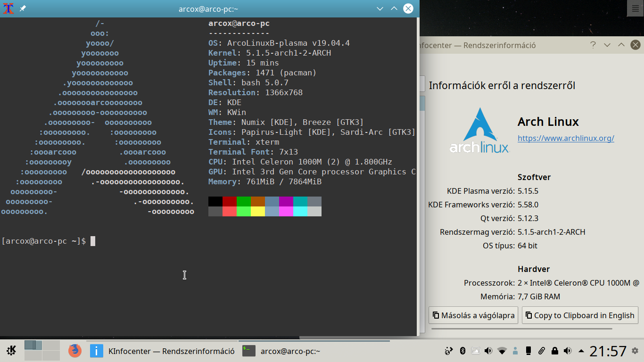This screenshot has height=362, width=644.
Task: Click the 'OS: ArcoLinuxB-plasma v19.04.4' line
Action: (x=279, y=43)
